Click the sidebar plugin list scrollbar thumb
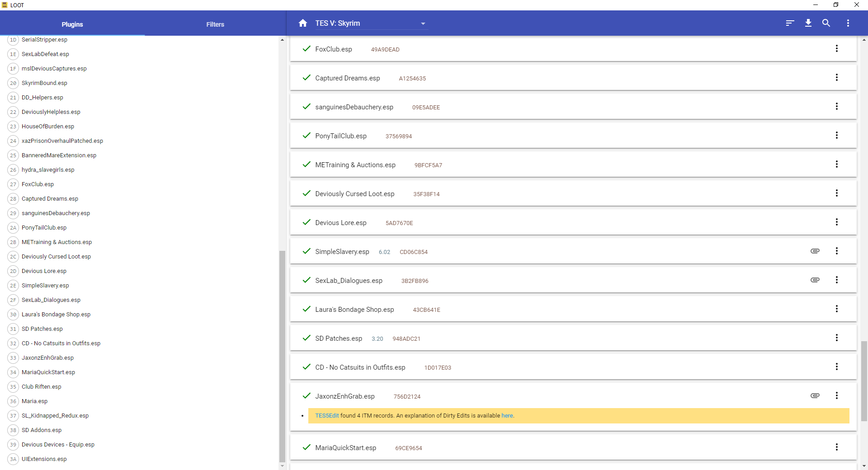Screen dimensions: 868x470 (282, 356)
